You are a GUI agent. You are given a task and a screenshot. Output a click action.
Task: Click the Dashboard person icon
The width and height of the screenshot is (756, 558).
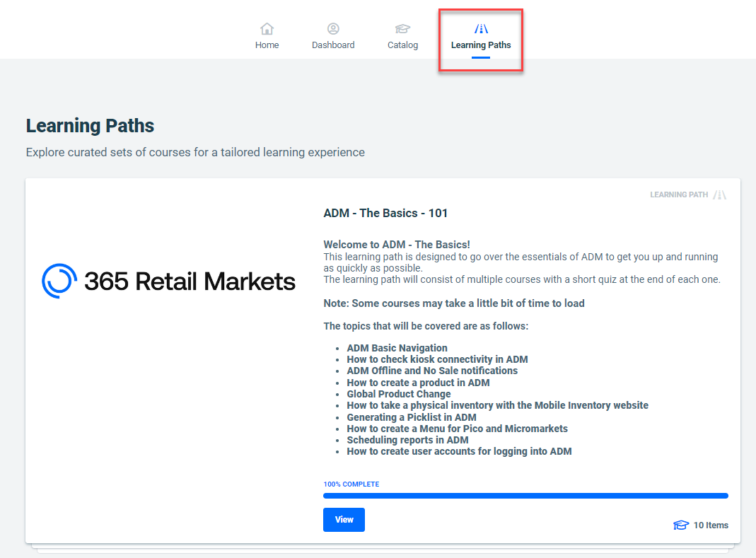click(333, 29)
